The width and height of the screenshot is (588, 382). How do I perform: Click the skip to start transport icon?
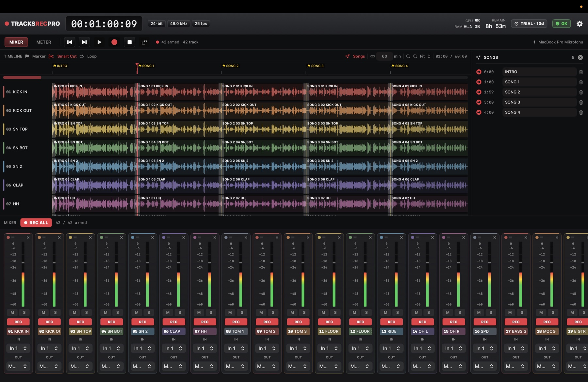[70, 42]
